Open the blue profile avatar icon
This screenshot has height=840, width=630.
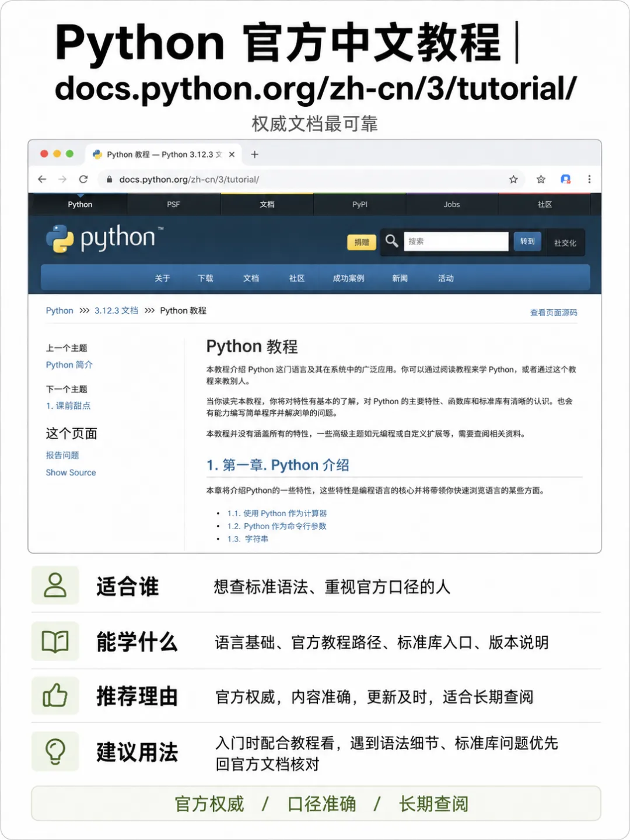565,179
